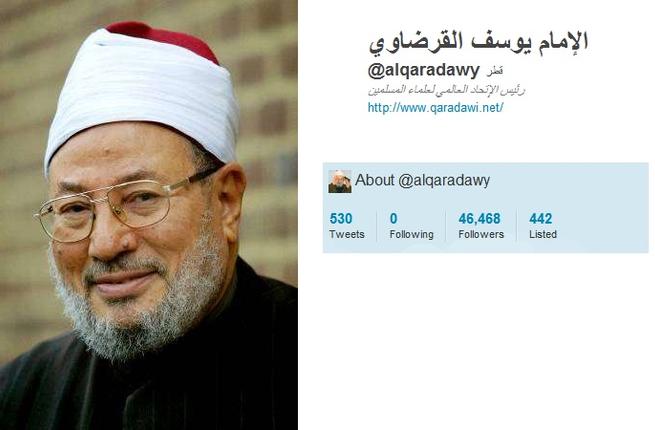View the 530 tweets count

click(341, 219)
